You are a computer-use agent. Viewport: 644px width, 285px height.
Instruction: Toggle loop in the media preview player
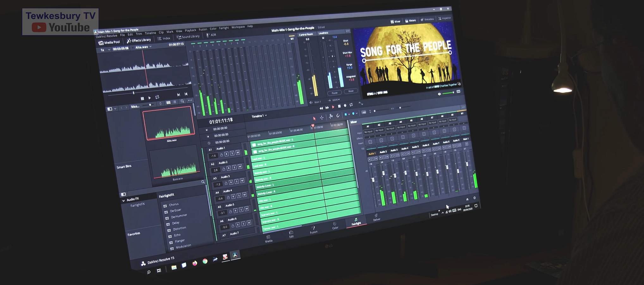pyautogui.click(x=157, y=97)
